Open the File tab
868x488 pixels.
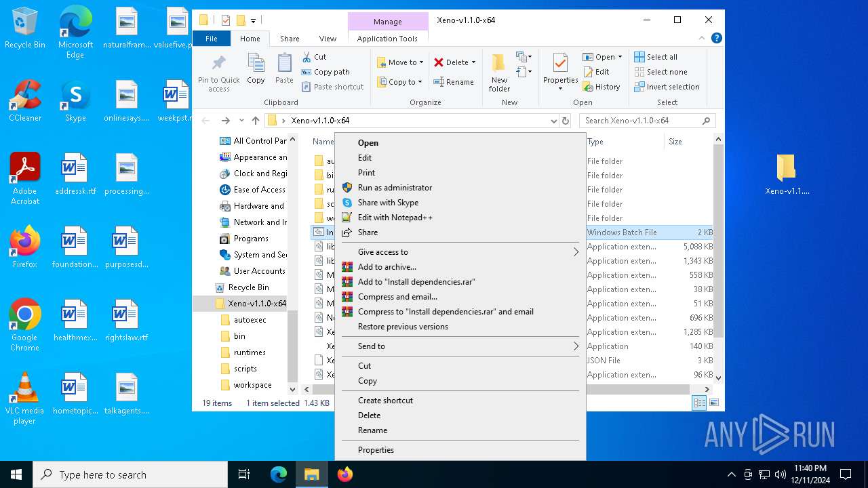point(212,39)
